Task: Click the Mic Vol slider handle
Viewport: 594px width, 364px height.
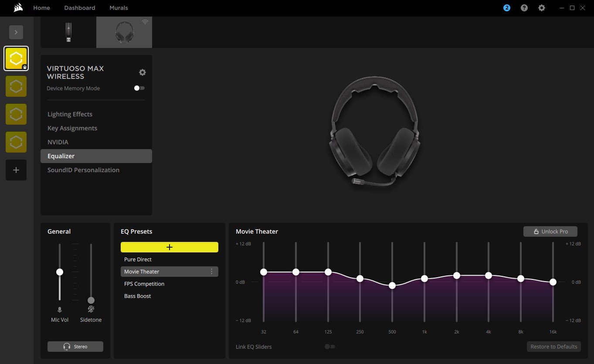Action: [60, 272]
